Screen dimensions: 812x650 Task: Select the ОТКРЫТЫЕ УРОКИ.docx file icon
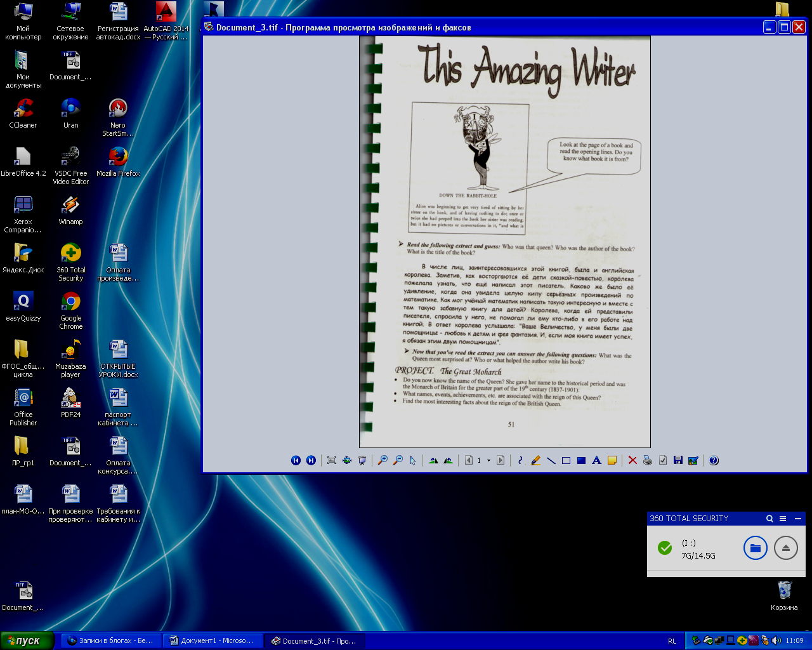point(118,359)
